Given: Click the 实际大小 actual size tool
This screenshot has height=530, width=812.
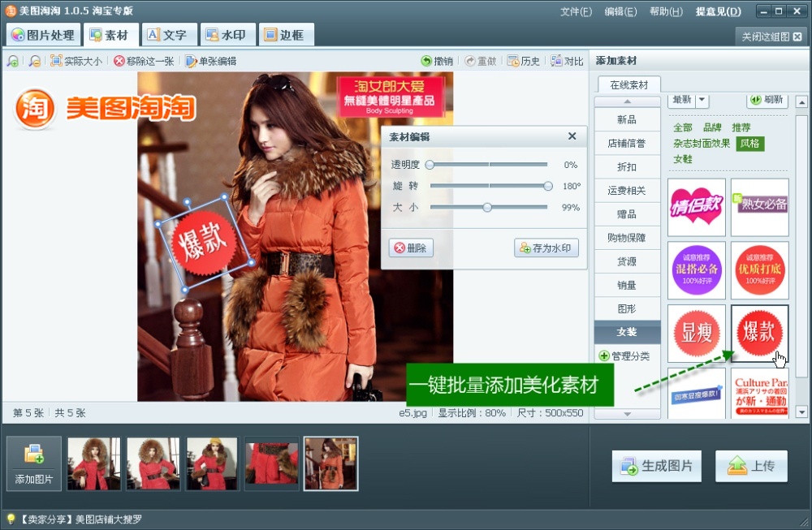Looking at the screenshot, I should (x=76, y=61).
